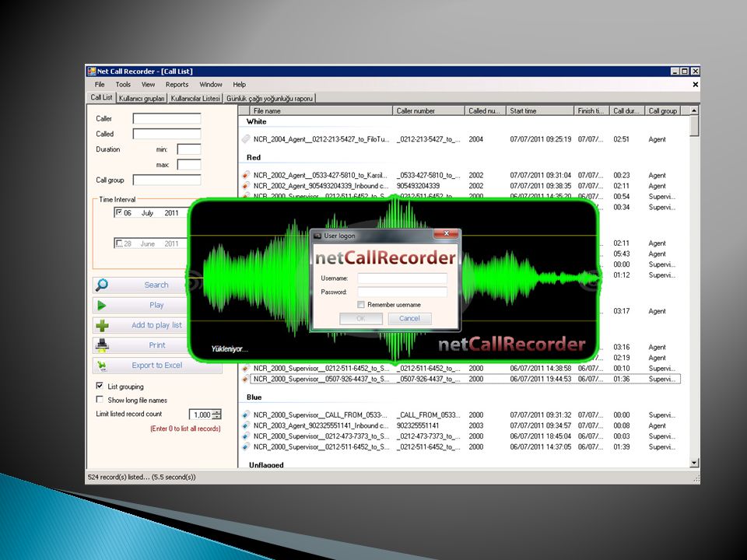Enable Show long file names checkbox

click(x=100, y=400)
